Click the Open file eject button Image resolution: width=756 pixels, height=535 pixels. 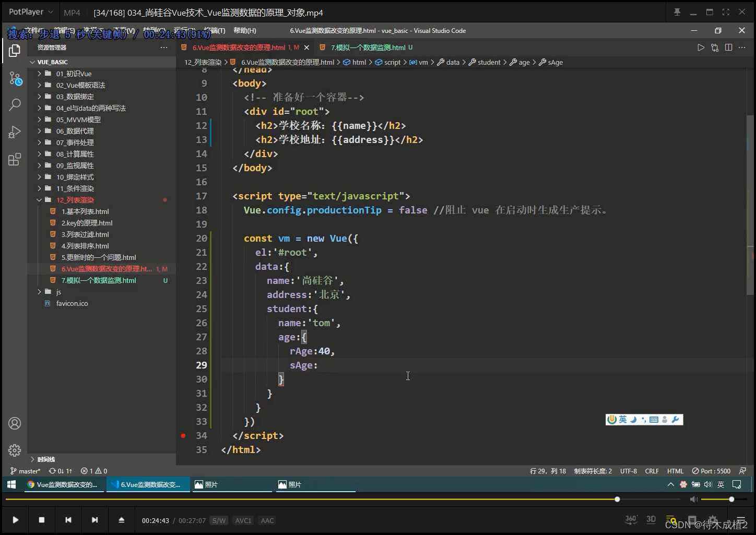coord(121,520)
